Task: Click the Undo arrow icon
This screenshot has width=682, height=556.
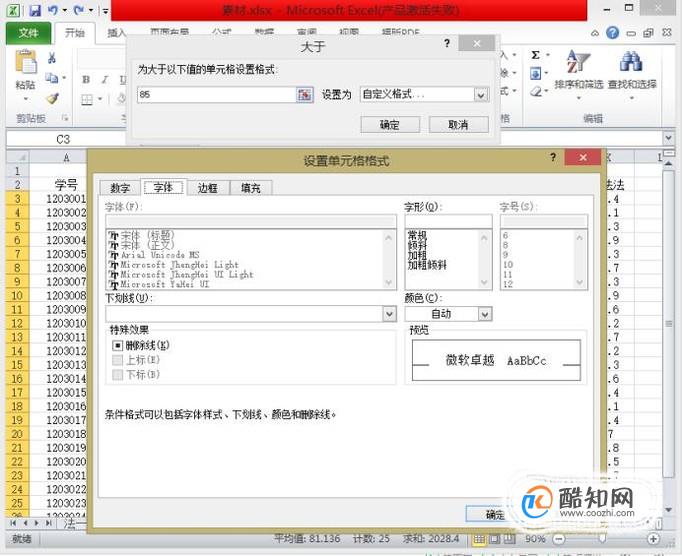Action: click(x=53, y=10)
